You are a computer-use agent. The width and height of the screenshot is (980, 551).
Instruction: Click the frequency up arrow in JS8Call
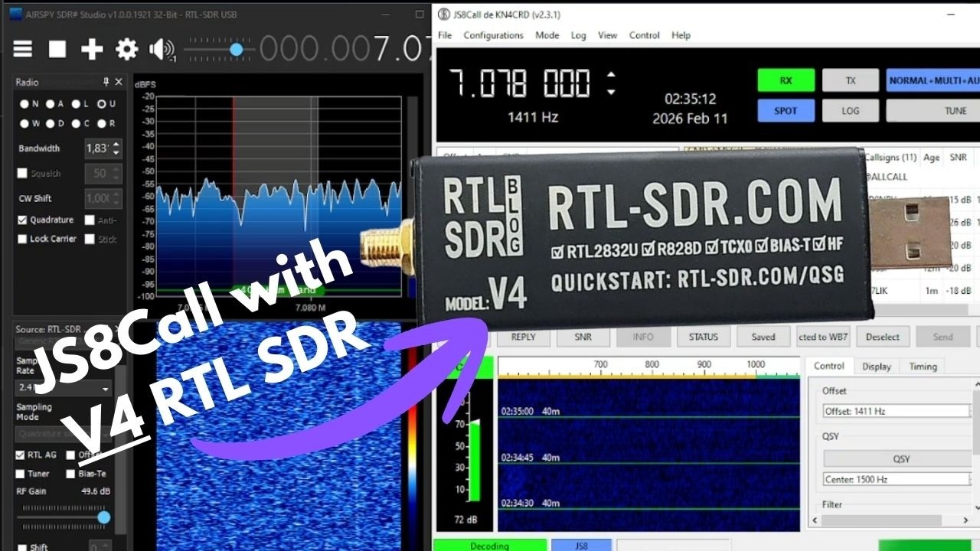pos(610,75)
